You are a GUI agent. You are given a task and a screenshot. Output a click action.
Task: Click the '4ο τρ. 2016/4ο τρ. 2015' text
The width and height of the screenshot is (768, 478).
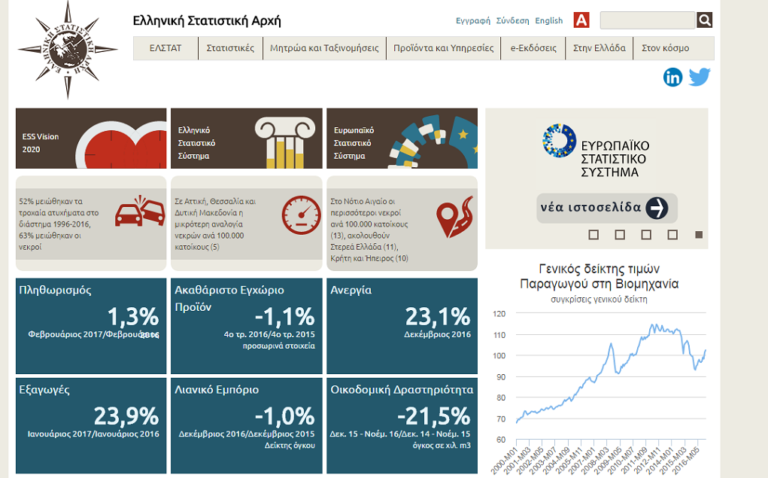(269, 335)
